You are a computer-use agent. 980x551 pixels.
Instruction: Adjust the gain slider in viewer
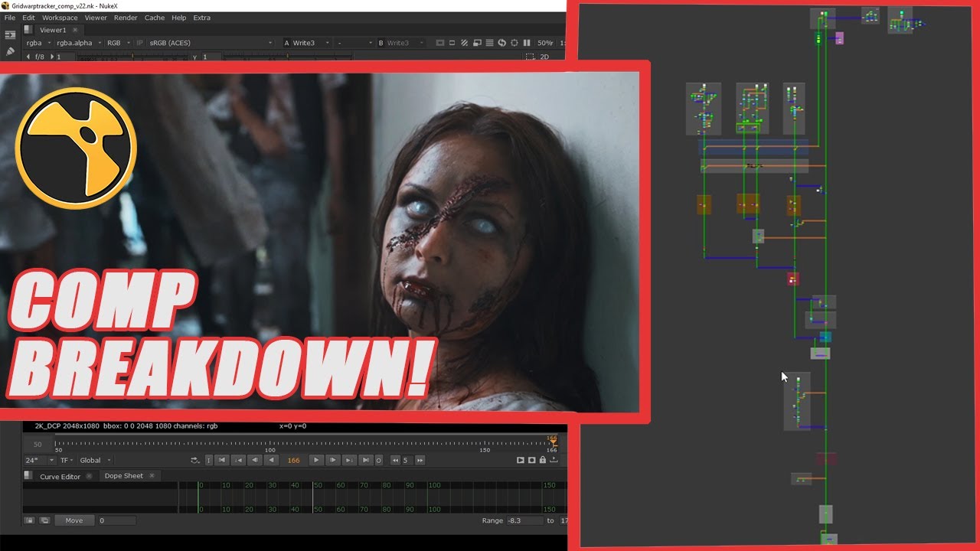coord(132,57)
